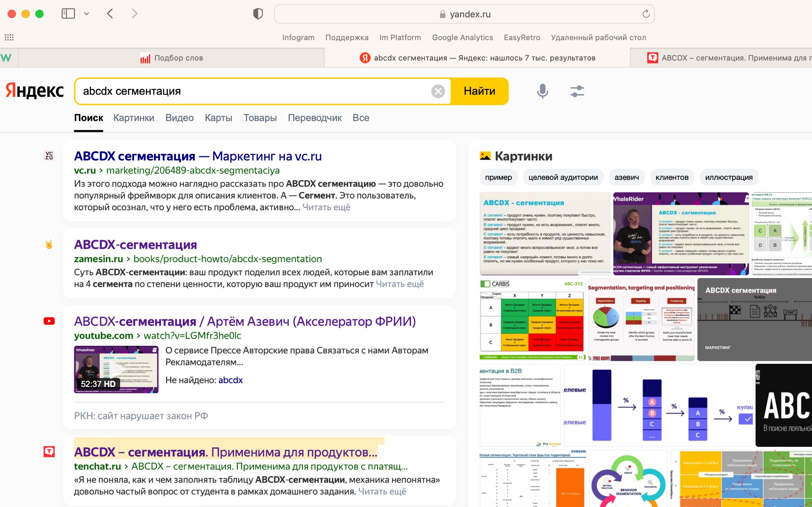Open the youtube.com watch URL path
The height and width of the screenshot is (507, 812).
point(192,336)
